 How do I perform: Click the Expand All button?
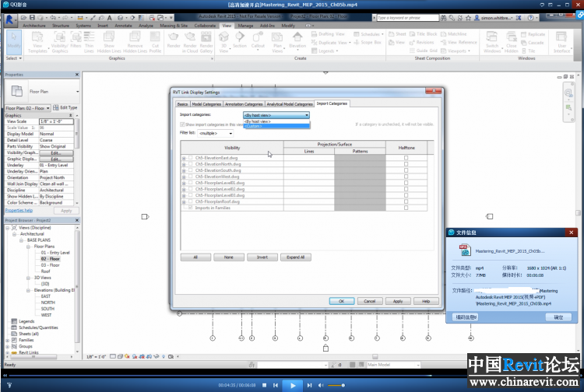pos(296,257)
